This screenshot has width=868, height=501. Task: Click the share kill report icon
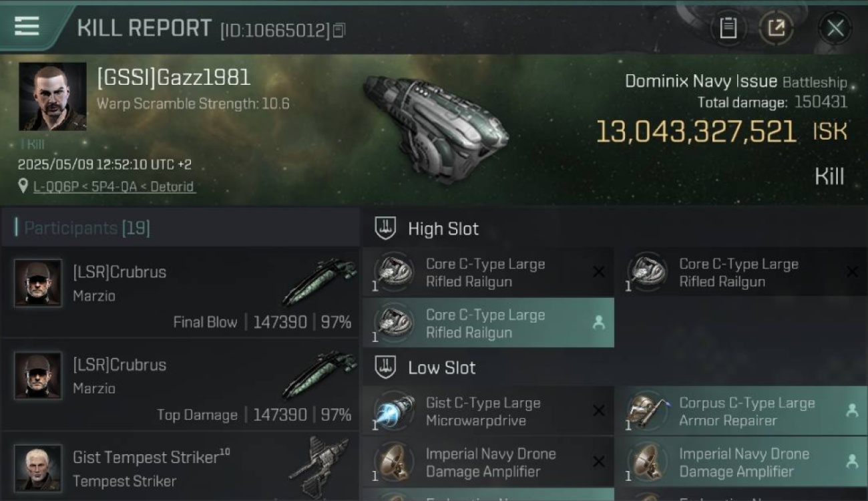(776, 28)
